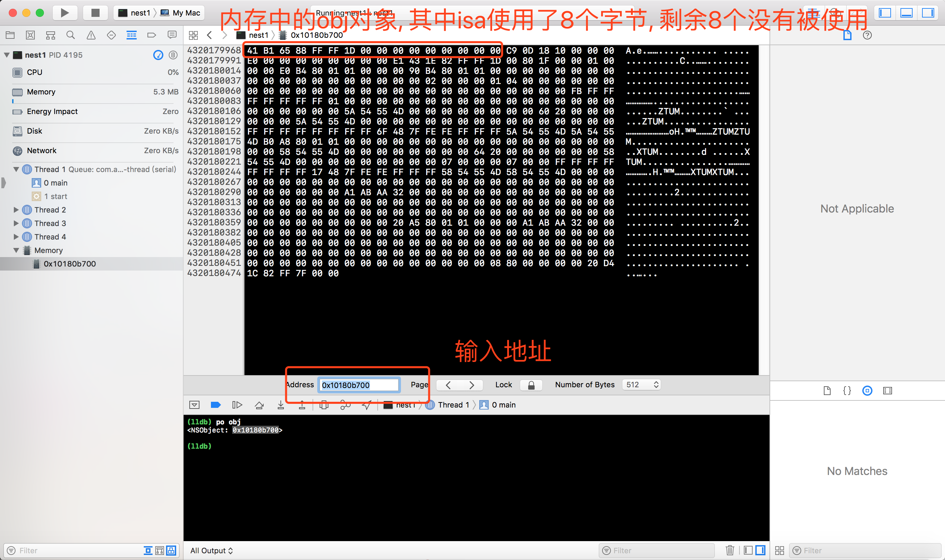Click the Debug Memory Graph icon

click(345, 405)
